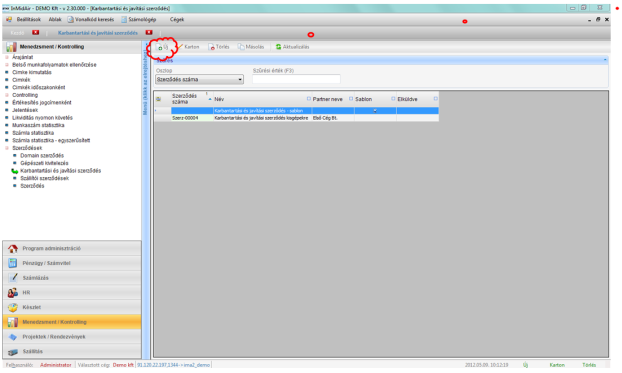Select Karbantartási és javítási szerződés tree item
The image size is (622, 373).
click(x=61, y=171)
